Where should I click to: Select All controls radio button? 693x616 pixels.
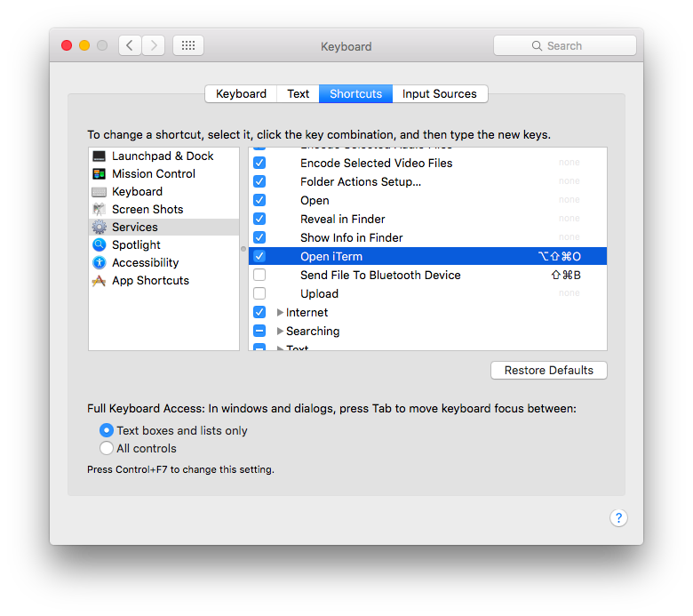click(x=107, y=448)
